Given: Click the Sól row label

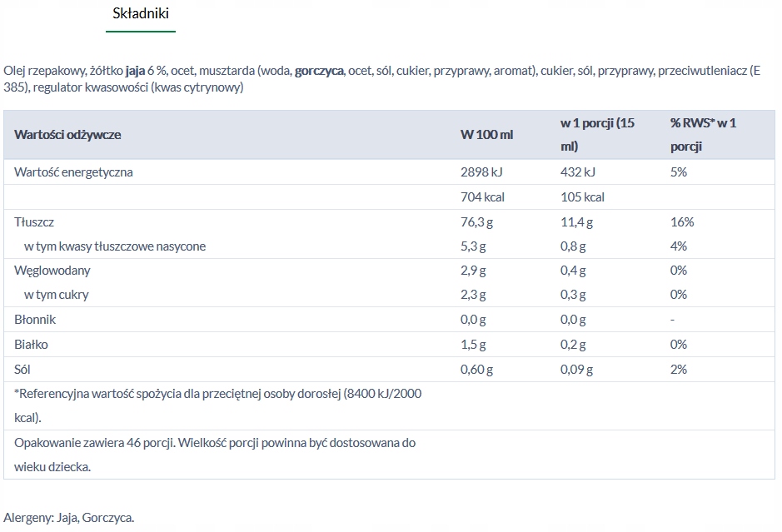Looking at the screenshot, I should tap(22, 369).
